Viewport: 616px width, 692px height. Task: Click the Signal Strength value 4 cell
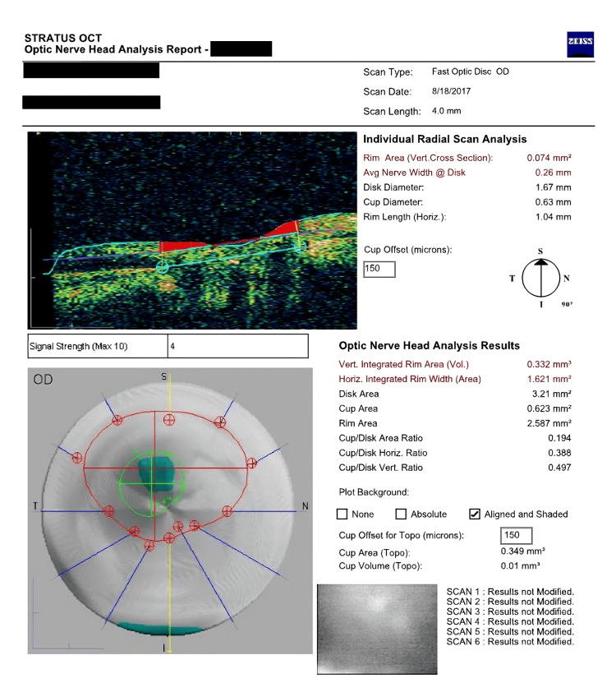tap(237, 346)
